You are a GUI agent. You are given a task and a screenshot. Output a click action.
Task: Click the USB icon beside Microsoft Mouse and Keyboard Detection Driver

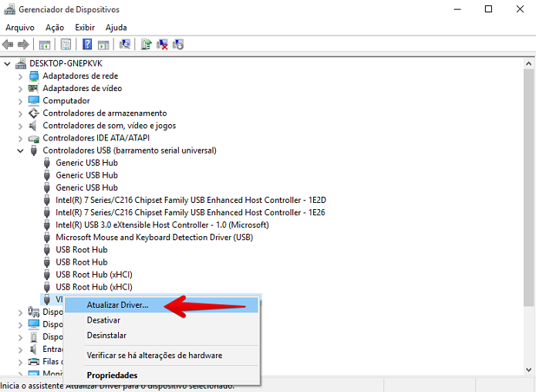pos(47,238)
